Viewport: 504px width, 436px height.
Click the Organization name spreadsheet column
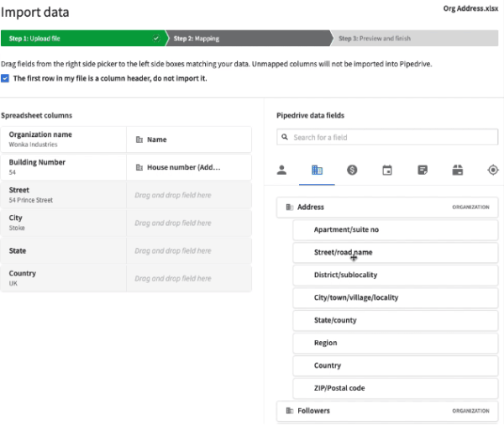point(64,139)
